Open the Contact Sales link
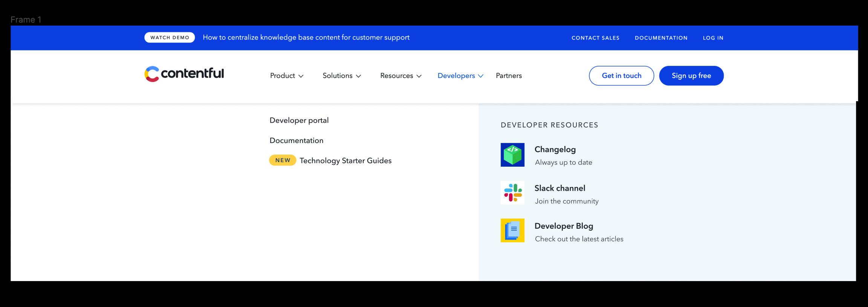The height and width of the screenshot is (307, 868). pyautogui.click(x=596, y=38)
